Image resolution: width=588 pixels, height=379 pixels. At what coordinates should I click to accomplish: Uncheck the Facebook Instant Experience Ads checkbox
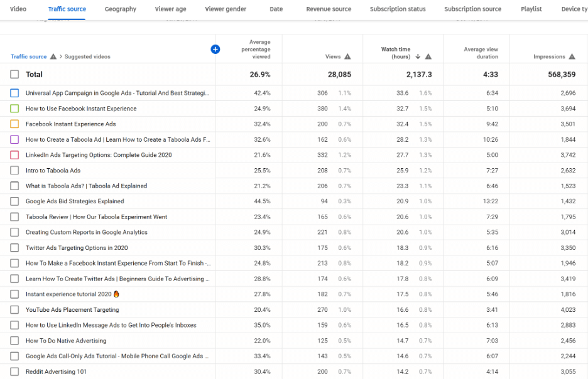pyautogui.click(x=14, y=124)
